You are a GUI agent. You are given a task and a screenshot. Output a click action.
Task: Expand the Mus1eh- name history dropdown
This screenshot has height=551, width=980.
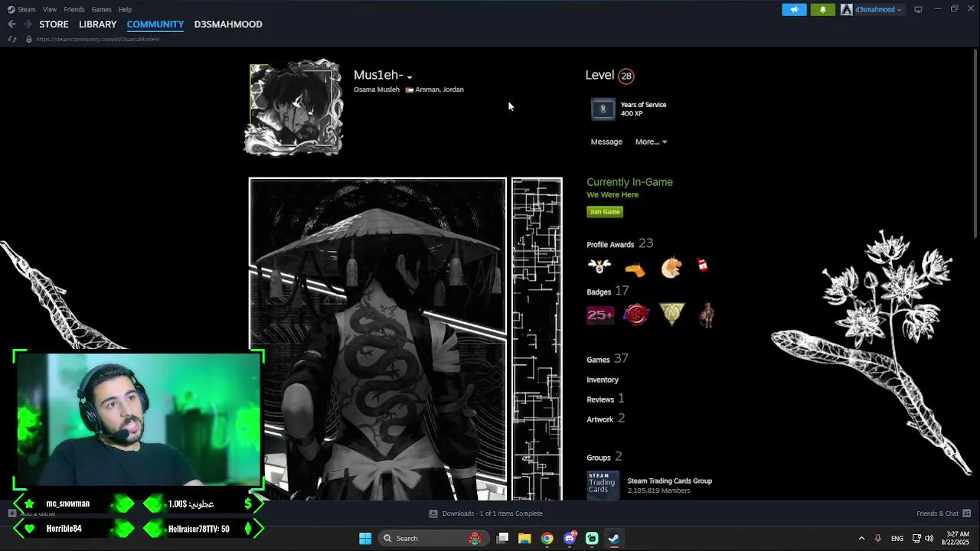(410, 77)
